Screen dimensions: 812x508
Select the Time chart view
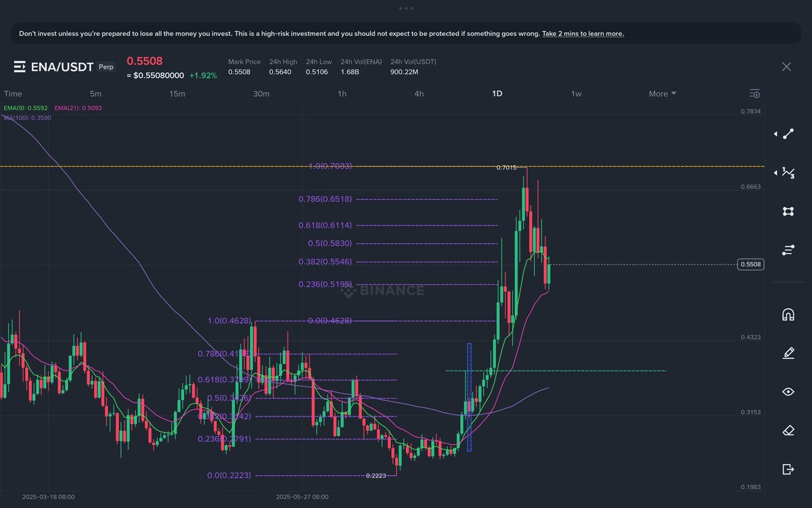click(13, 93)
